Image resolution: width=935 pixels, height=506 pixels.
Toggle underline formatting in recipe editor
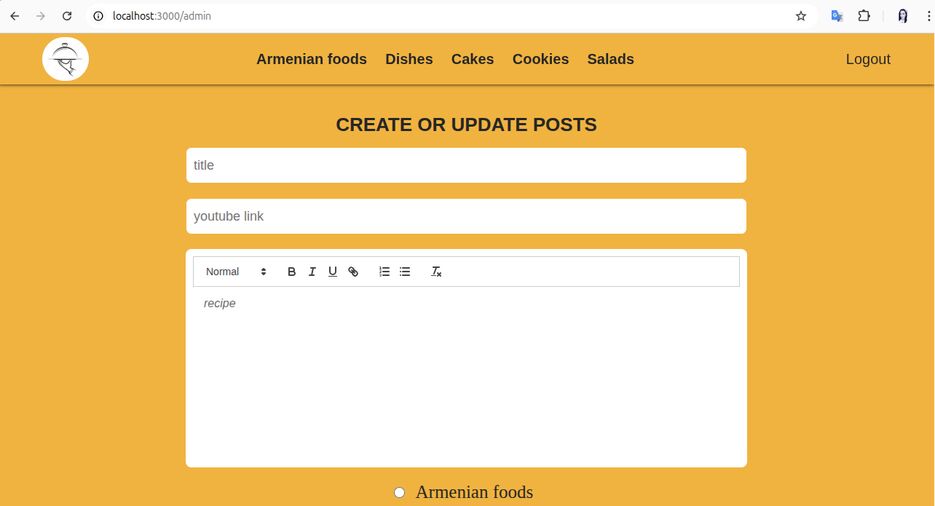pos(333,272)
